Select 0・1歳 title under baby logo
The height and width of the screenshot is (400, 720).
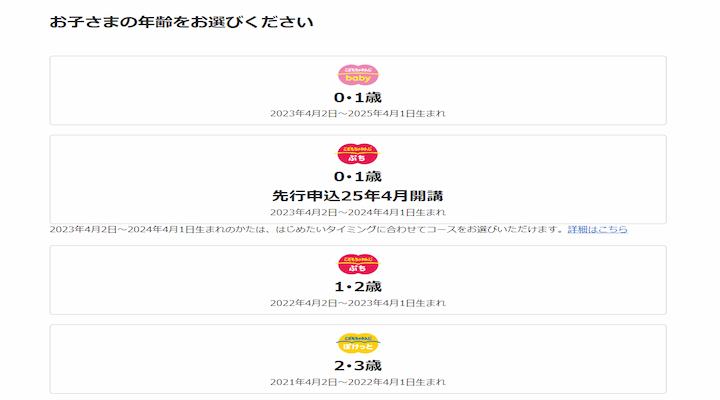point(358,97)
